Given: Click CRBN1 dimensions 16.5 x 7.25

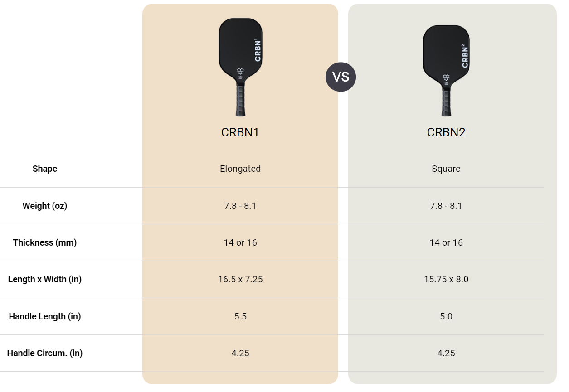Looking at the screenshot, I should tap(240, 279).
